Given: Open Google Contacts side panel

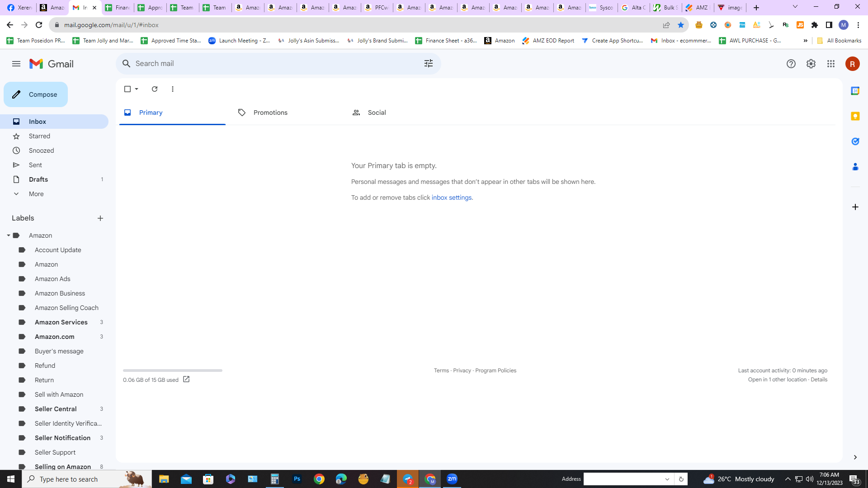Looking at the screenshot, I should coord(855,167).
